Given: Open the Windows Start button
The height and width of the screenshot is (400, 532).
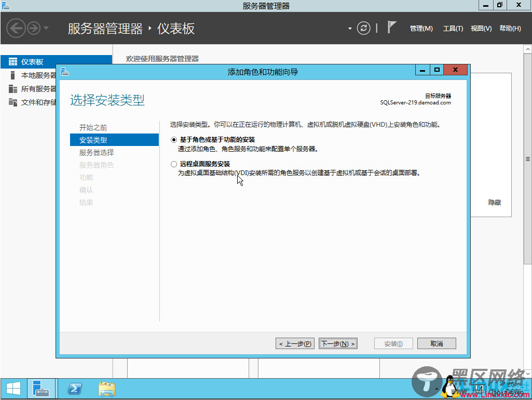Looking at the screenshot, I should (13, 388).
